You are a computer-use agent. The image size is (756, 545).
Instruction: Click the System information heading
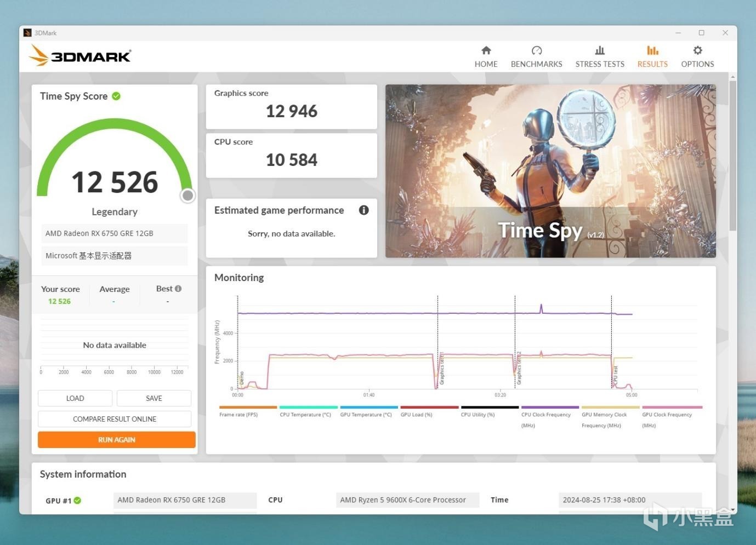point(83,474)
